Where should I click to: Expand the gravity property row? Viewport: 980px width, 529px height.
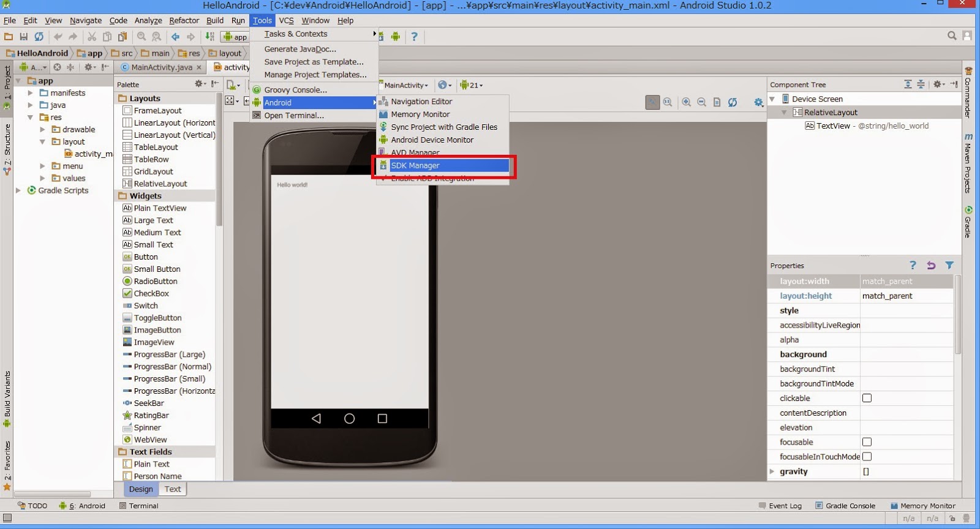[x=772, y=471]
